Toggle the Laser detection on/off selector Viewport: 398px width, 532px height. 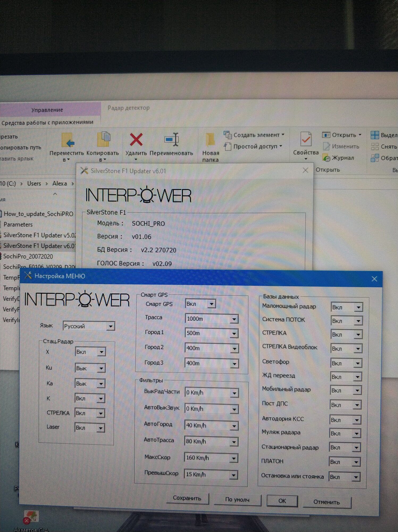[90, 428]
